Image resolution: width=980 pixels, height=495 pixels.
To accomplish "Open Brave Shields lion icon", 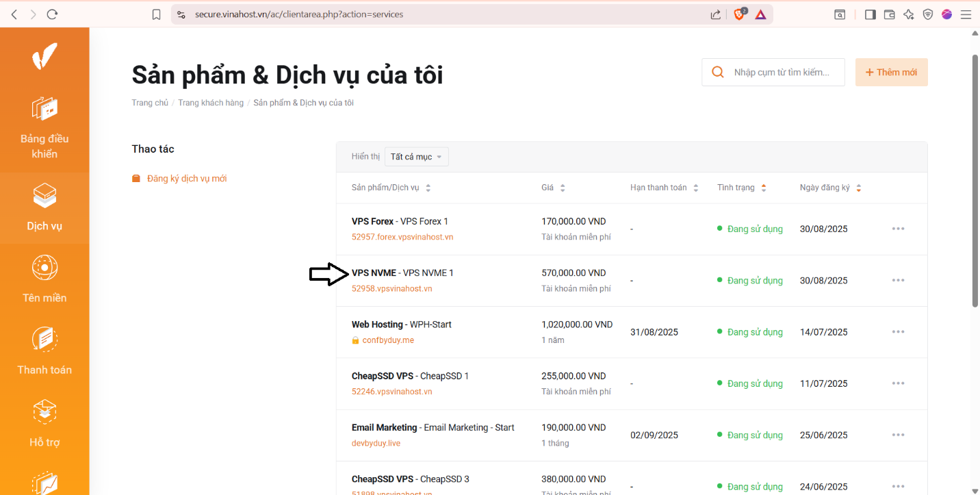I will [x=740, y=14].
